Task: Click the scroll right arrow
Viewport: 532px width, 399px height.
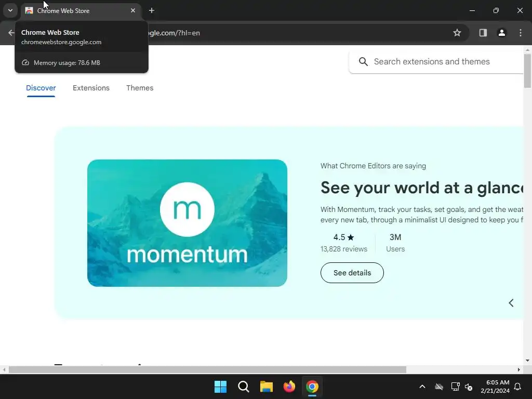Action: (518, 370)
